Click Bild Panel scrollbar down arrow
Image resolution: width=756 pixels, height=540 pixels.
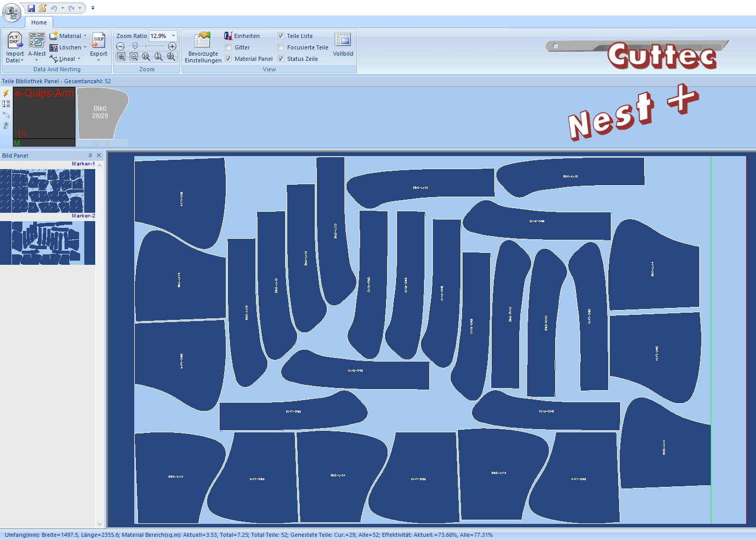pos(99,524)
